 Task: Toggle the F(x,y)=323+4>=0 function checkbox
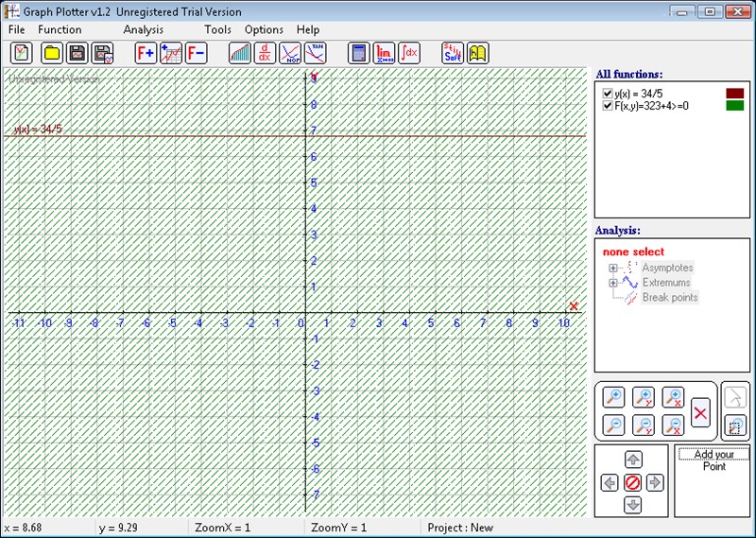click(608, 107)
